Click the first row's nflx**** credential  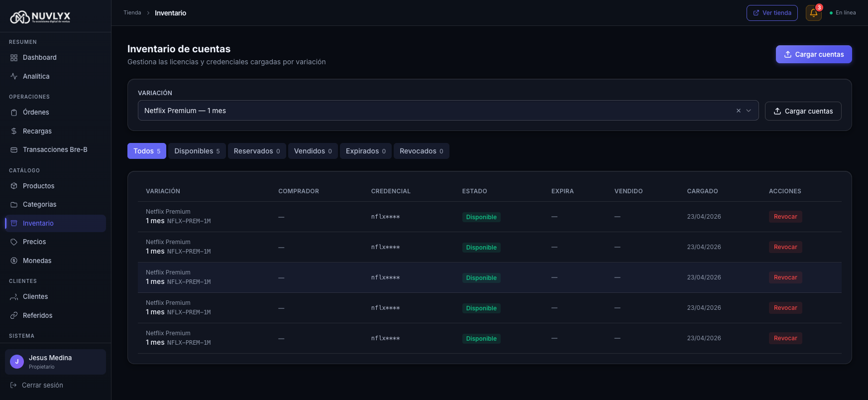[385, 217]
